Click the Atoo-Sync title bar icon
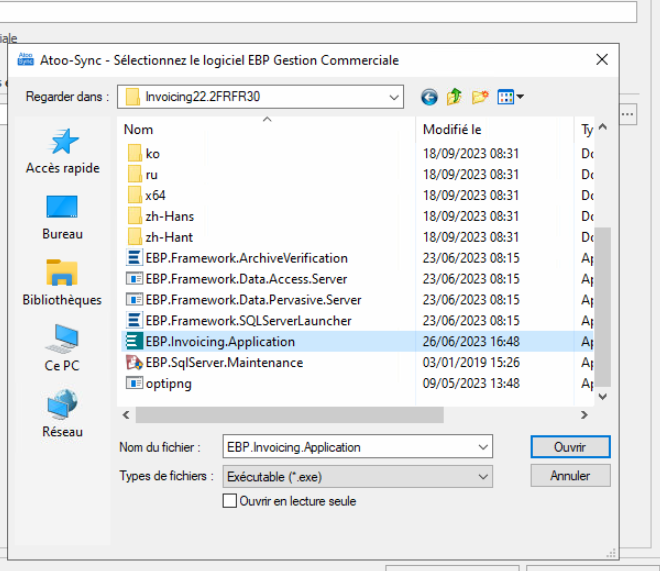The image size is (660, 571). click(x=25, y=60)
